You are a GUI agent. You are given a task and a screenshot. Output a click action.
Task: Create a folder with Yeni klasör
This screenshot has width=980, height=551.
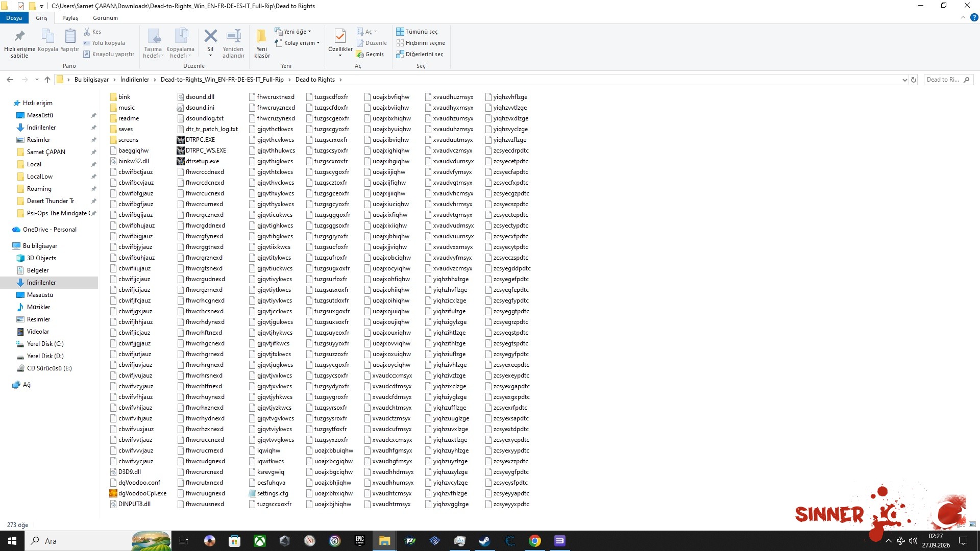coord(262,43)
